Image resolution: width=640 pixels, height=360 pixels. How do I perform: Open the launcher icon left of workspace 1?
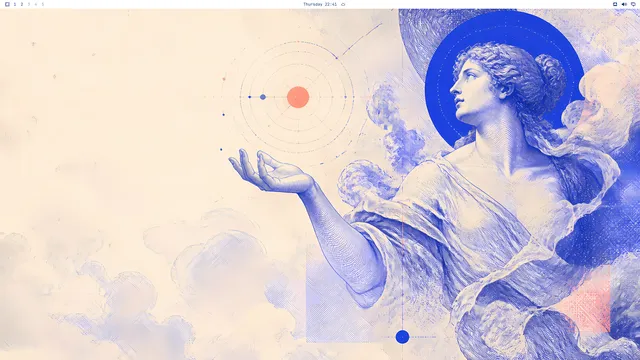pyautogui.click(x=7, y=4)
